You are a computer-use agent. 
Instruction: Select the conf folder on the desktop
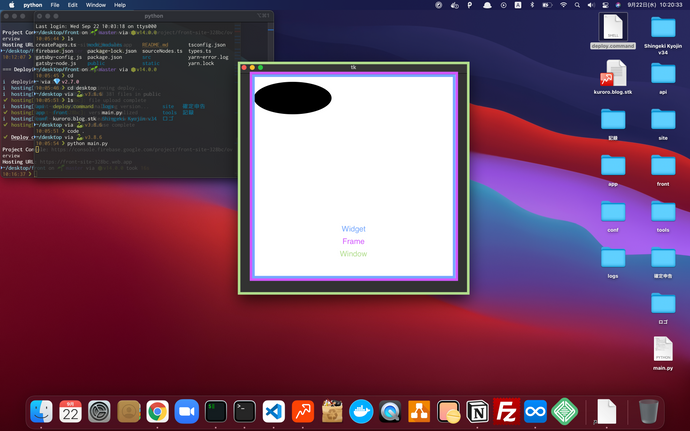pyautogui.click(x=613, y=216)
